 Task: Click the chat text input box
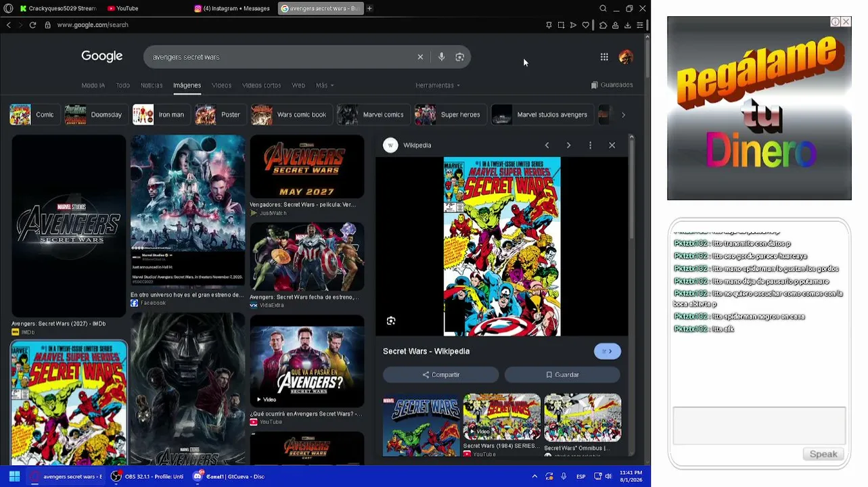(759, 426)
